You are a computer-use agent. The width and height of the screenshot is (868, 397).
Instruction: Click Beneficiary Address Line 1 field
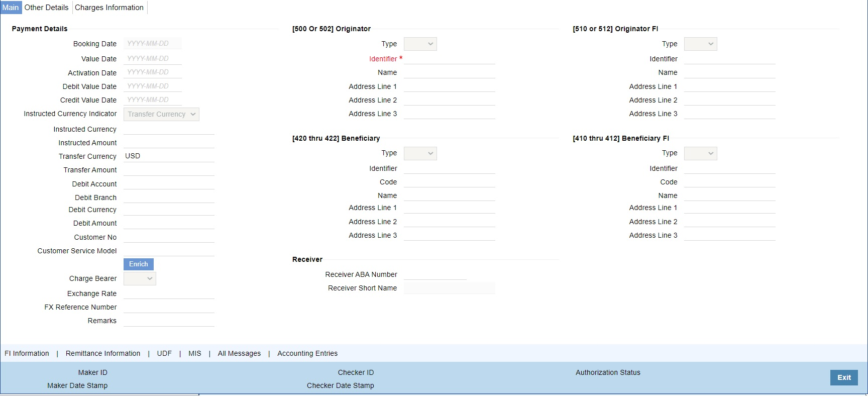tap(450, 208)
